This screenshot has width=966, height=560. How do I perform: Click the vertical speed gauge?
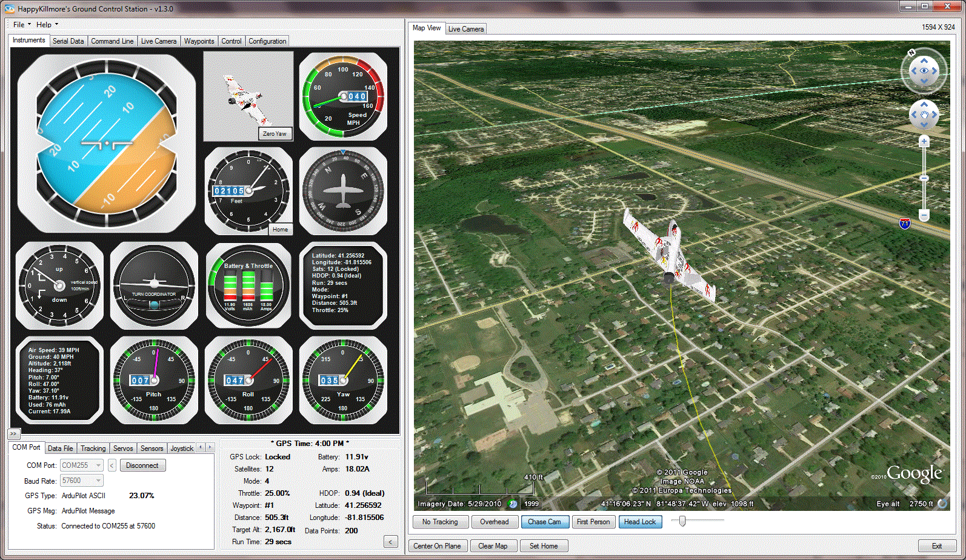pos(59,285)
